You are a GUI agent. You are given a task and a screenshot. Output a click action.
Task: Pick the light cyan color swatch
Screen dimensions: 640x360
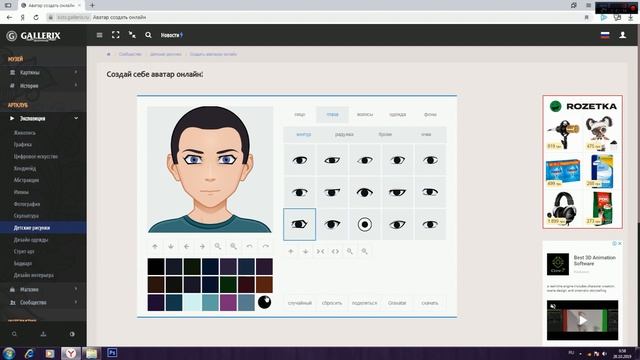coord(192,302)
